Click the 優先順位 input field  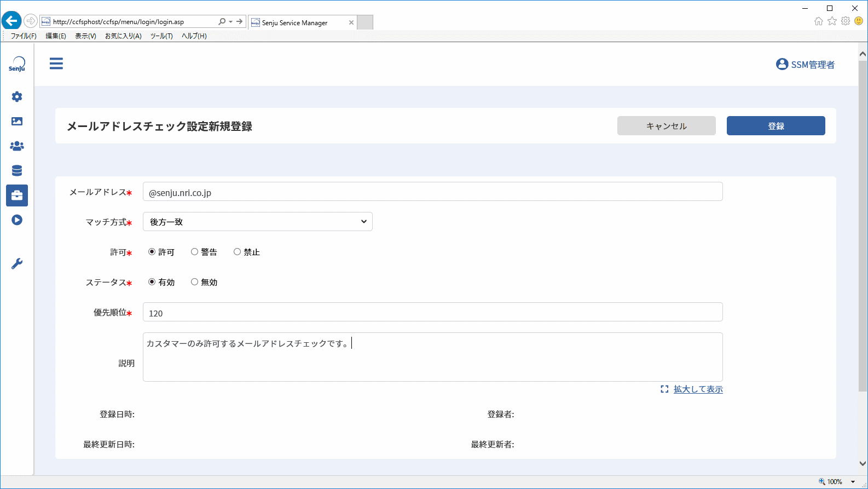click(x=433, y=312)
